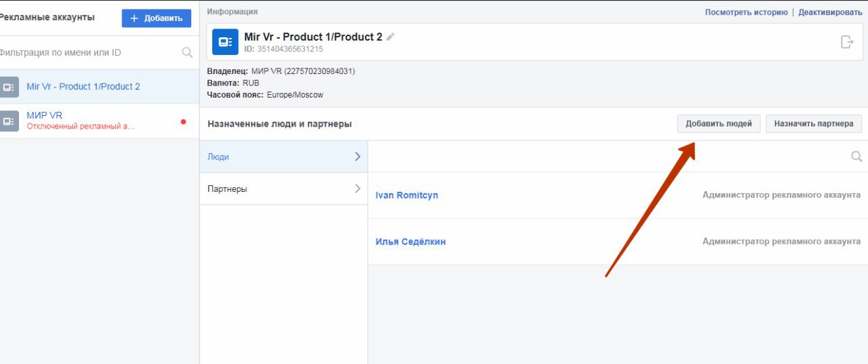Click Добавить людей button
The width and height of the screenshot is (868, 364).
[x=719, y=124]
